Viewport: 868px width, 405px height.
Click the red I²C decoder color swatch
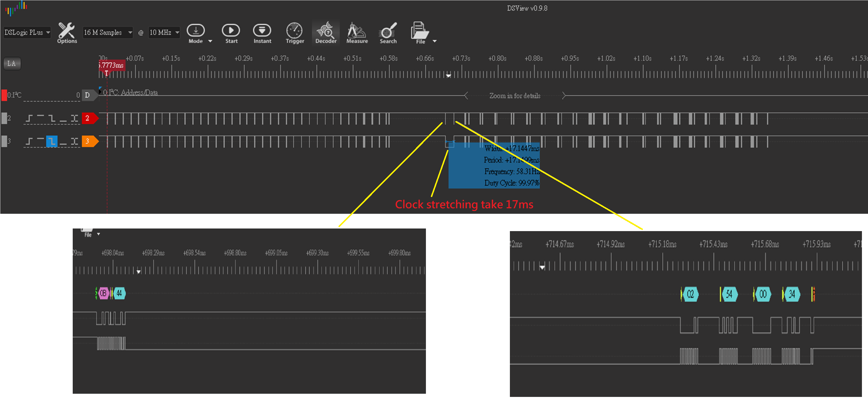click(4, 95)
